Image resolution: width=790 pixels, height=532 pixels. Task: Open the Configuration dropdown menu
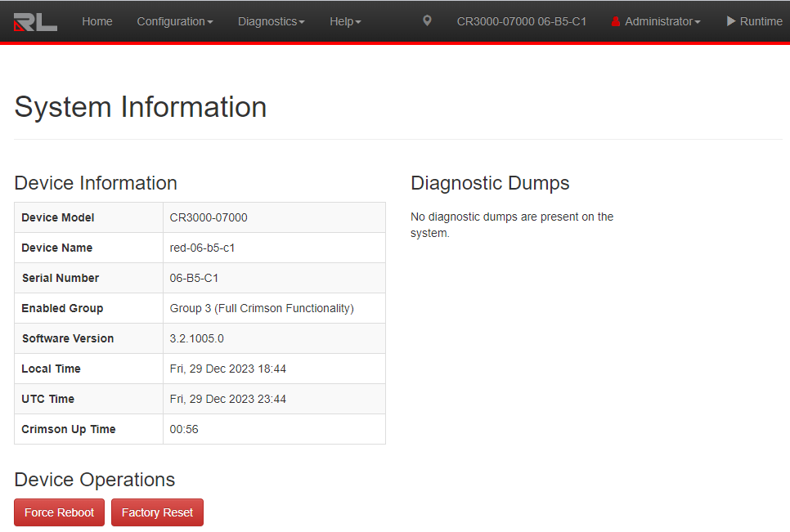coord(175,21)
